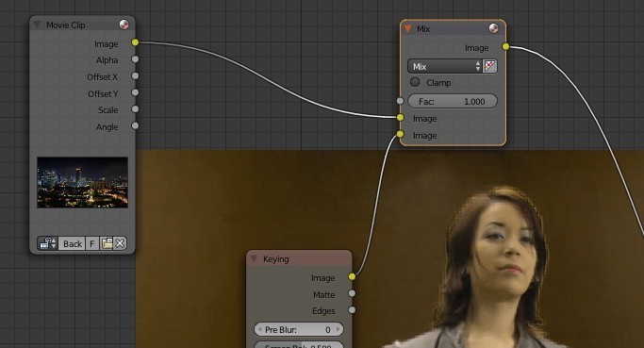The width and height of the screenshot is (644, 348).
Task: Click the city night thumbnail in Movie Clip
Action: (x=83, y=182)
